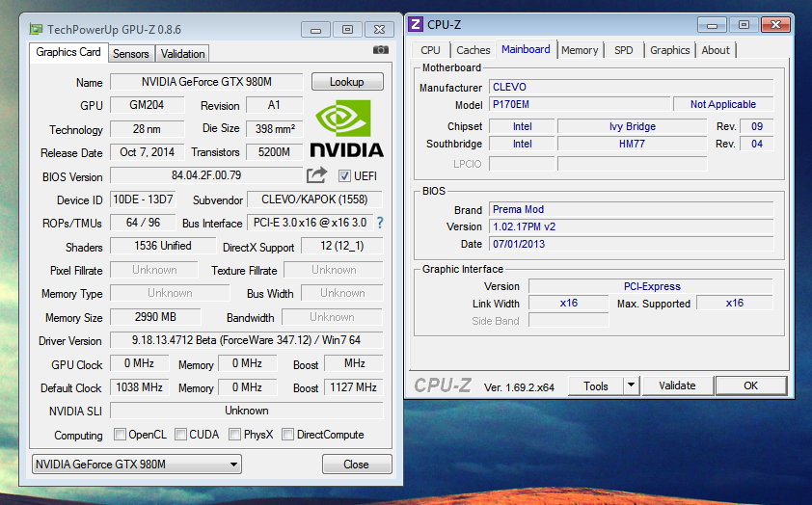This screenshot has width=812, height=505.
Task: Click the DirectX Support value 12 (12_1)
Action: click(341, 246)
